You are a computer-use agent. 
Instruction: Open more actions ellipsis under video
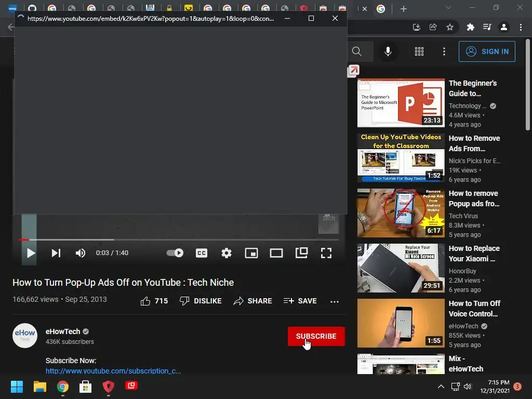click(335, 301)
